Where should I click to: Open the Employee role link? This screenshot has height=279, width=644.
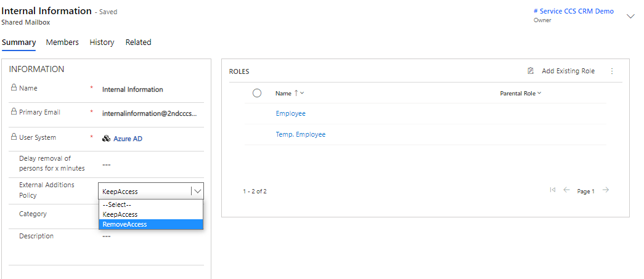[290, 113]
